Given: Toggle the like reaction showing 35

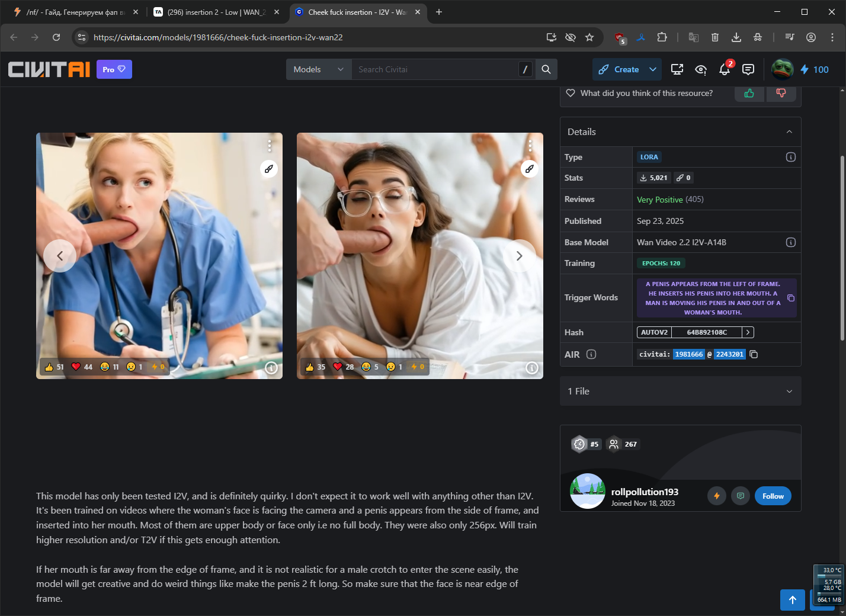Looking at the screenshot, I should [x=315, y=367].
